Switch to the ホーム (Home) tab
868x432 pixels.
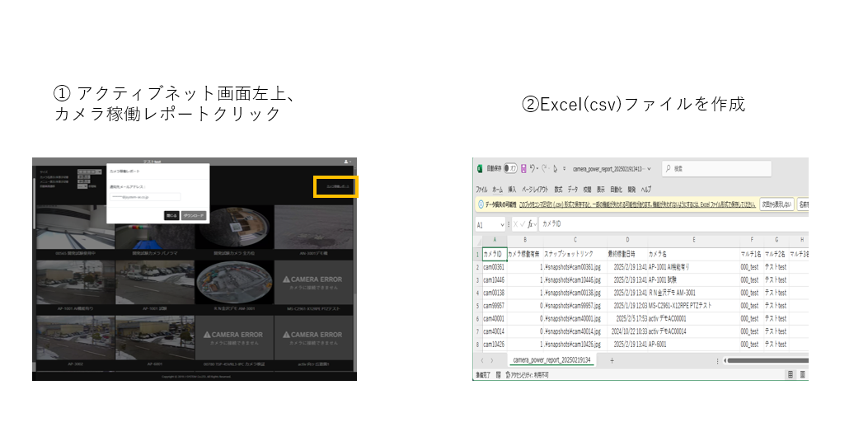pyautogui.click(x=498, y=190)
